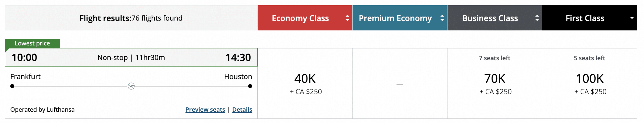Click the Premium Economy sort arrows
Viewport: 644px width, 123px height.
tap(442, 18)
